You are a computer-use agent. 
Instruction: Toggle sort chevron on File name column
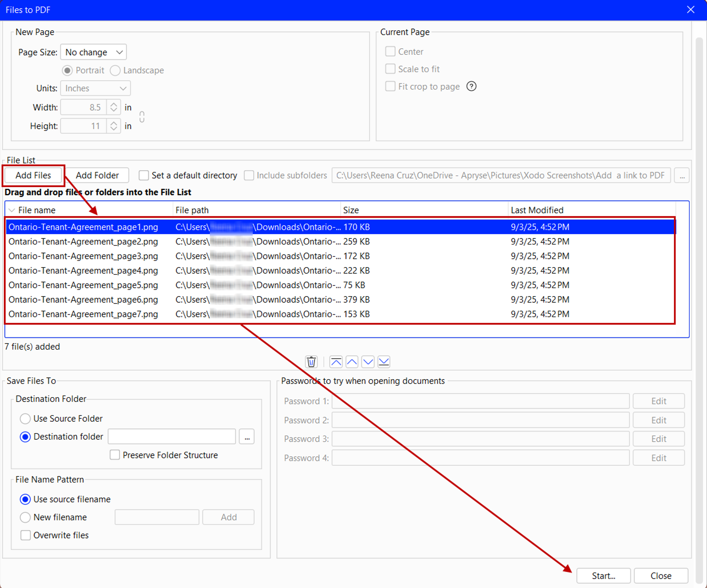[x=11, y=210]
